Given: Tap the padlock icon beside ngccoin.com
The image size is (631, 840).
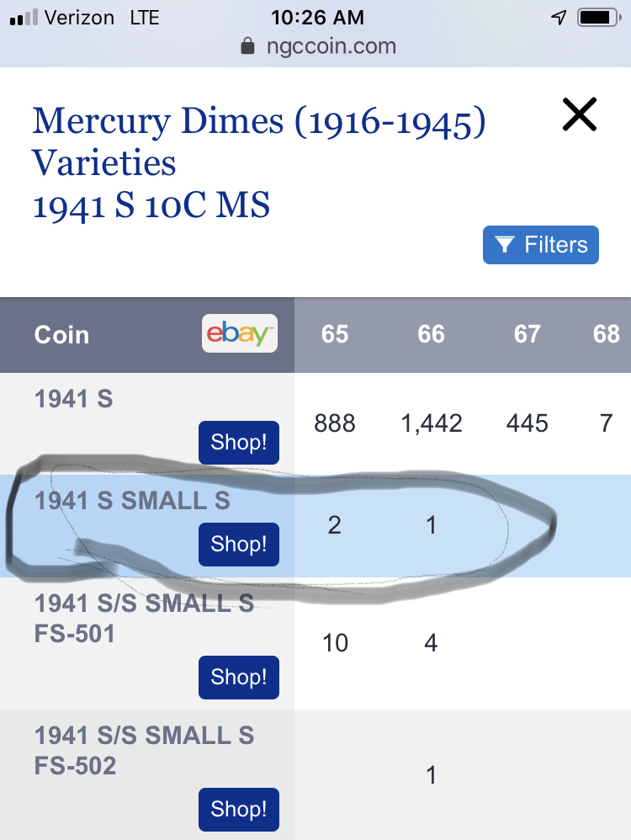Looking at the screenshot, I should pos(247,46).
